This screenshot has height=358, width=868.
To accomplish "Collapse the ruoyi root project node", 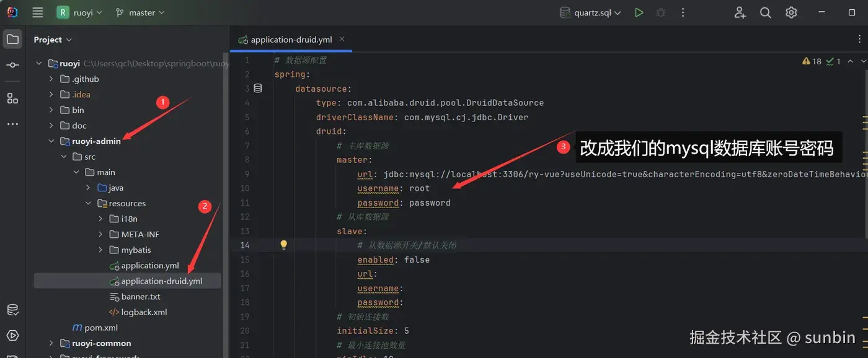I will 39,63.
